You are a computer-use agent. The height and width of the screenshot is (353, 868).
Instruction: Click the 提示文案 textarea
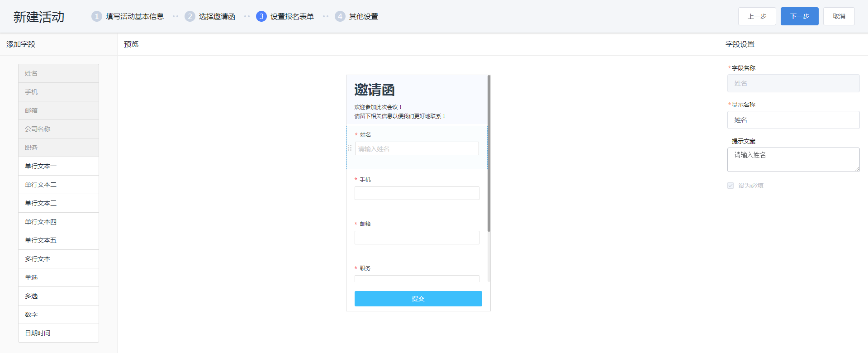pos(793,159)
